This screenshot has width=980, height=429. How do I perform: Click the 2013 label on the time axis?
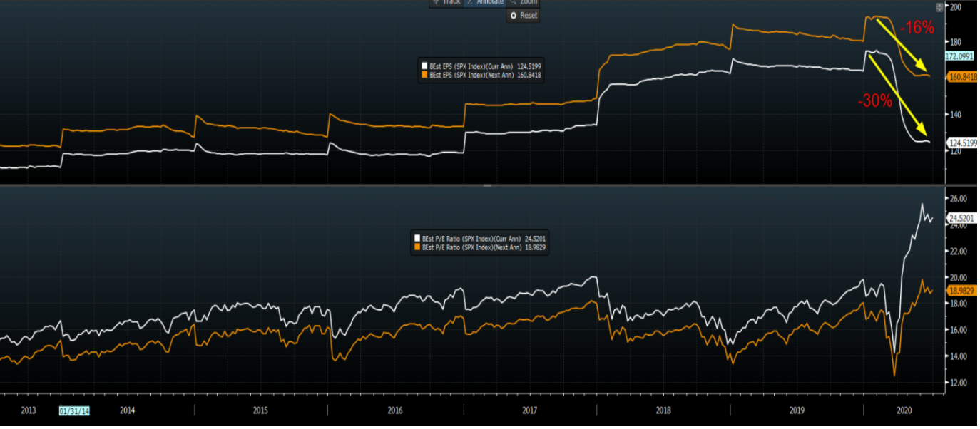coord(29,410)
